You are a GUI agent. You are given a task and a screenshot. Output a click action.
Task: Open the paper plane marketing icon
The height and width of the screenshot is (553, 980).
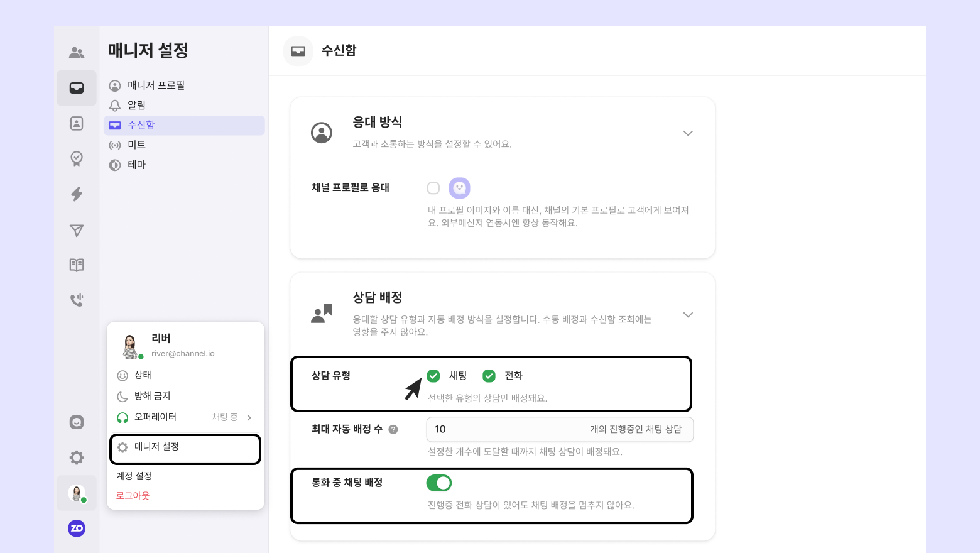pyautogui.click(x=77, y=231)
